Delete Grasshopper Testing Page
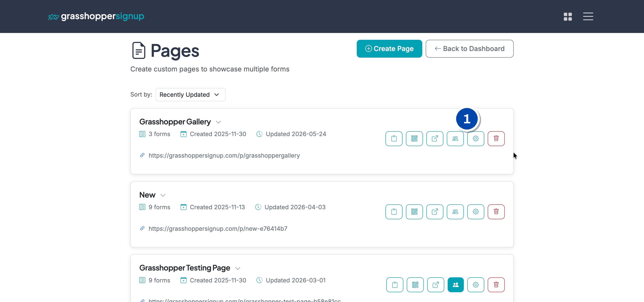 tap(496, 285)
